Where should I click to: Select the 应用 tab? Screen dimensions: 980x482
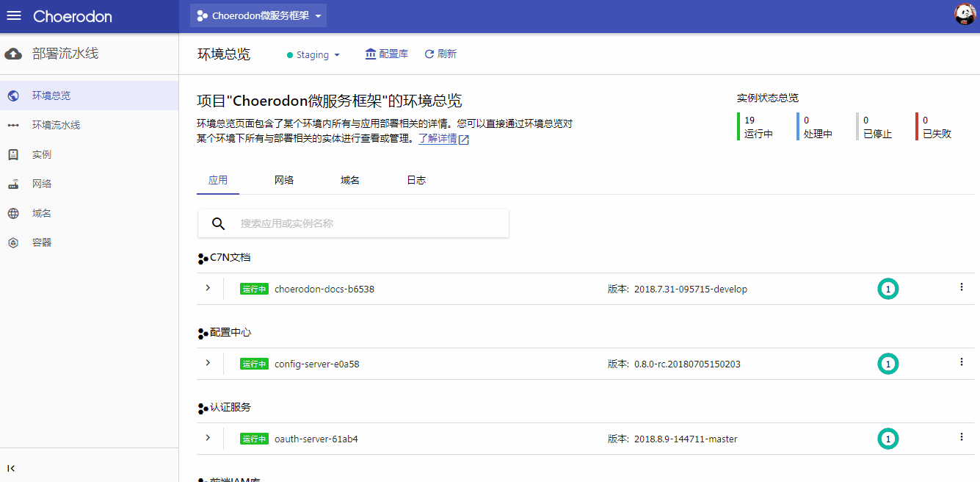[x=218, y=180]
